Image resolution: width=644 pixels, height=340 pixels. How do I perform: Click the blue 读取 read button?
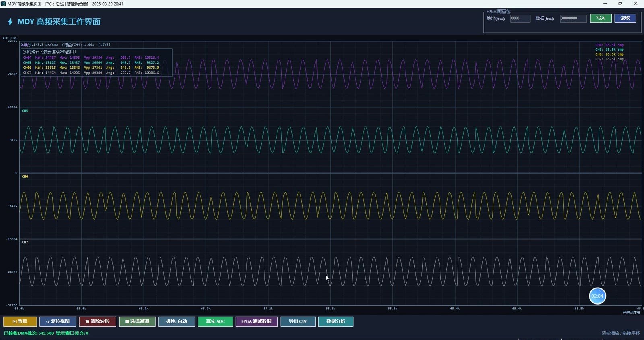click(x=625, y=18)
